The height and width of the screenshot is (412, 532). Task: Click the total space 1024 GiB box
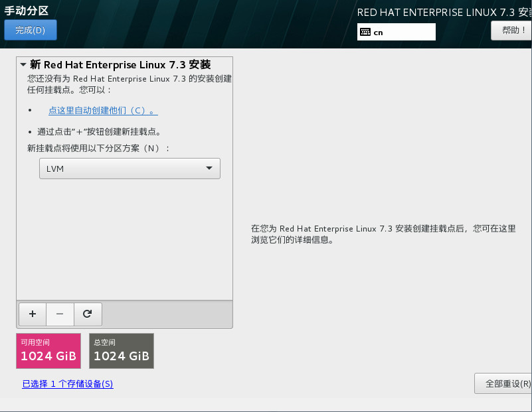pyautogui.click(x=122, y=351)
